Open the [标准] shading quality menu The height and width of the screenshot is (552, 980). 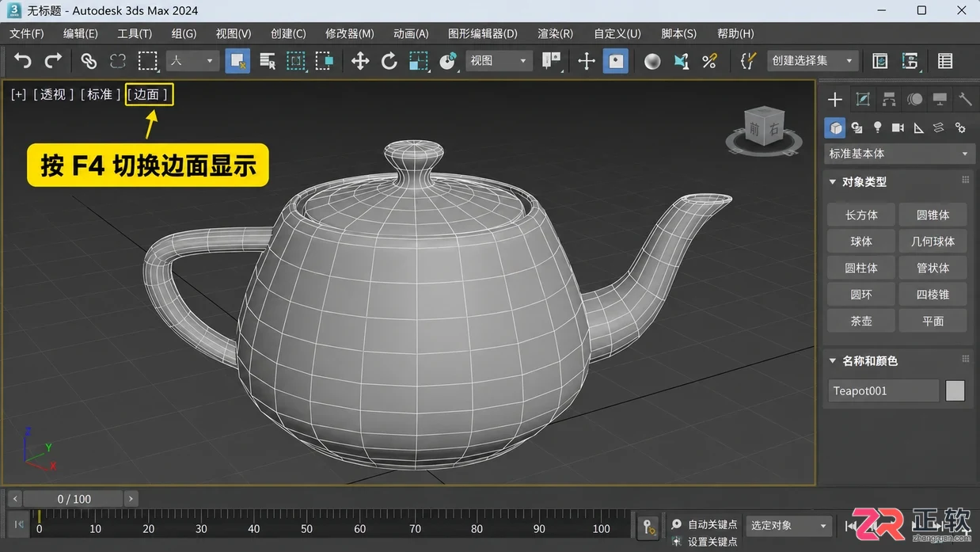(x=100, y=94)
